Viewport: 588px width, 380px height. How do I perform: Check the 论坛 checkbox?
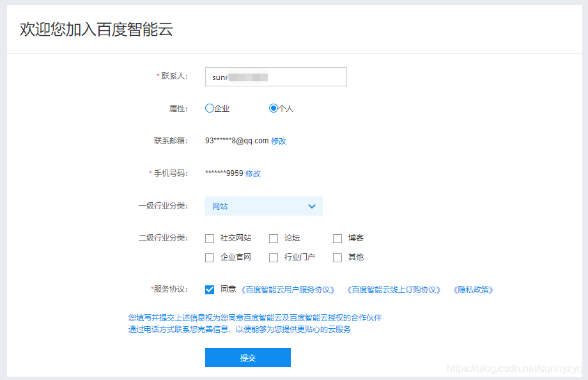[274, 239]
